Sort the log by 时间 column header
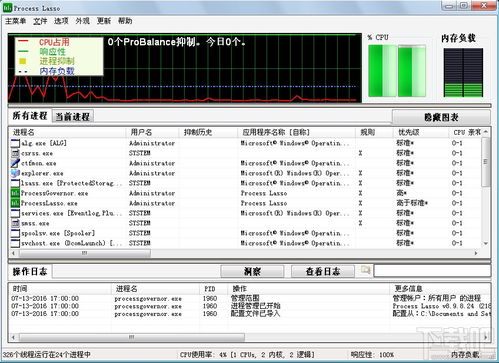The image size is (499, 363). click(60, 288)
